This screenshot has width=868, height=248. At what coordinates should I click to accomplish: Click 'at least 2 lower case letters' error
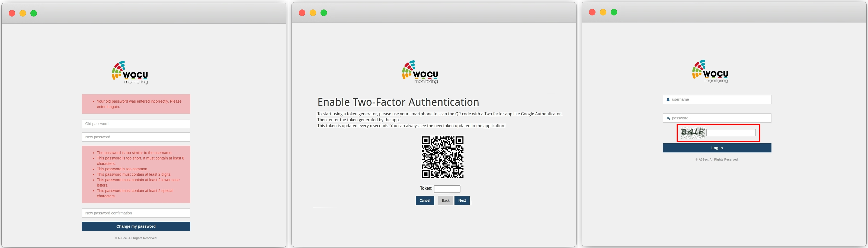[x=138, y=182]
